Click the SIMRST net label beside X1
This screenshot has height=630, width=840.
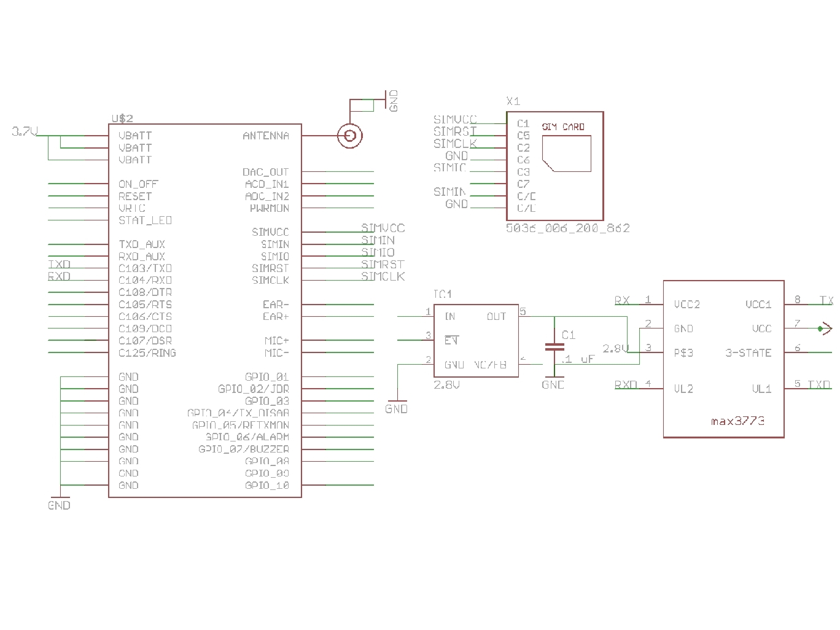coord(455,131)
